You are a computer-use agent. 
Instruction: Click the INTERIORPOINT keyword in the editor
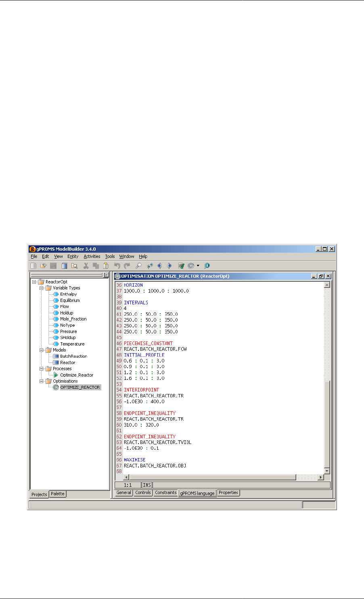[141, 390]
